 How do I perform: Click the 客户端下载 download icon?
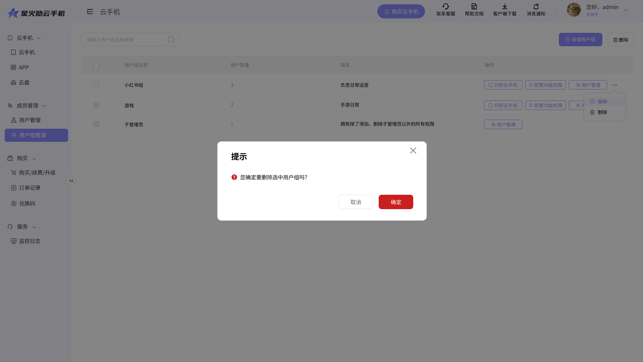[504, 7]
